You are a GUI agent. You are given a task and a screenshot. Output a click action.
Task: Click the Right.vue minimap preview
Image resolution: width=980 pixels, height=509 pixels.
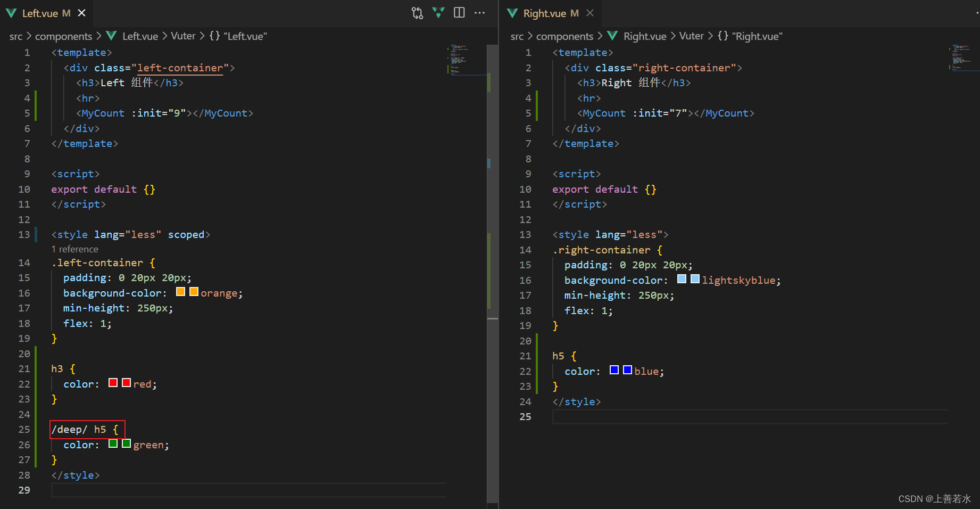tap(964, 58)
